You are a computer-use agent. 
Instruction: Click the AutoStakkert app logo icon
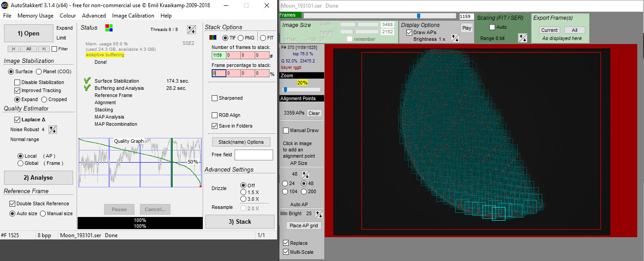pos(5,5)
